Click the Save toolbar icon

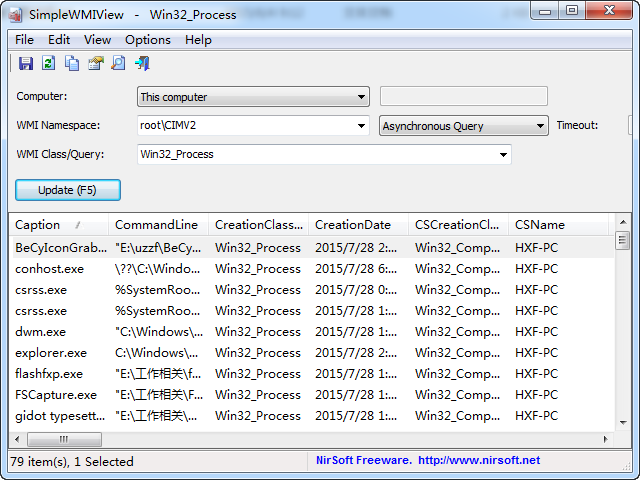[26, 64]
